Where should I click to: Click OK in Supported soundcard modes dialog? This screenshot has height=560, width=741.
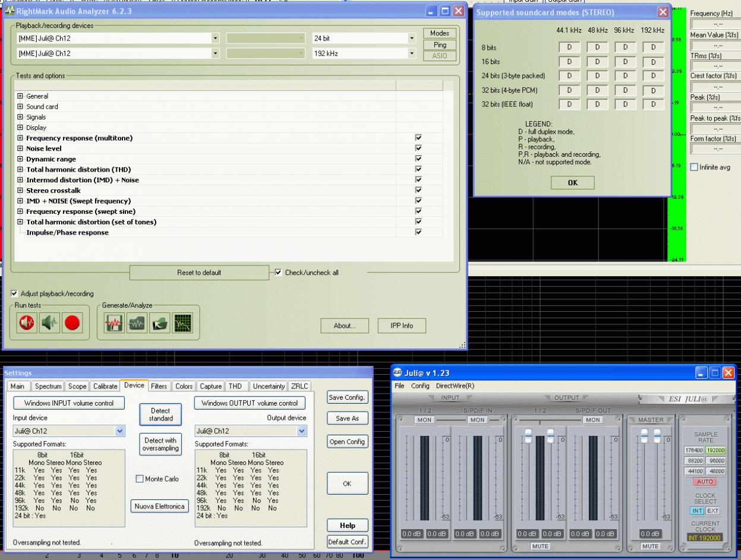pyautogui.click(x=573, y=183)
